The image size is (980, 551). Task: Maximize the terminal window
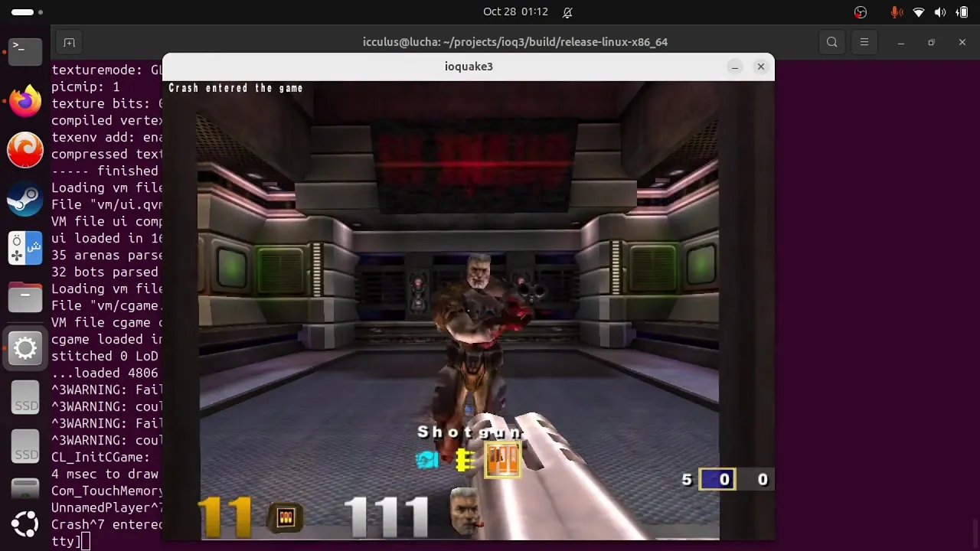click(x=931, y=42)
